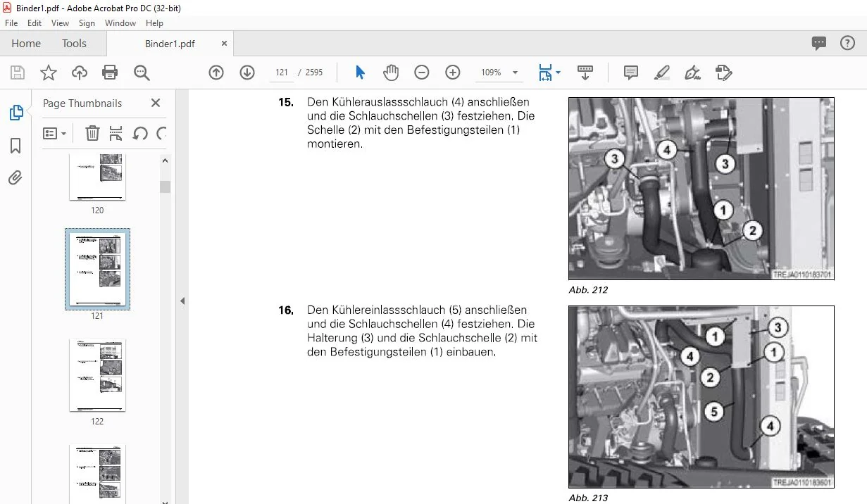The image size is (867, 504).
Task: Select the Highlight text pen
Action: coord(662,73)
